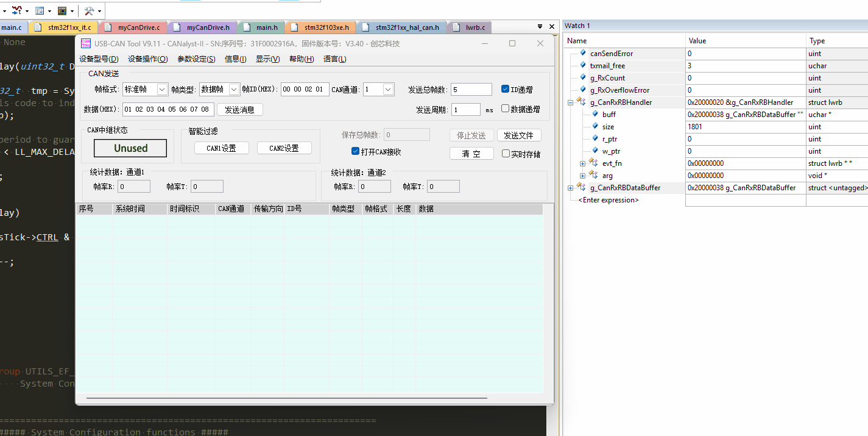
Task: Toggle the 打开CAN接收 checkbox
Action: 356,151
